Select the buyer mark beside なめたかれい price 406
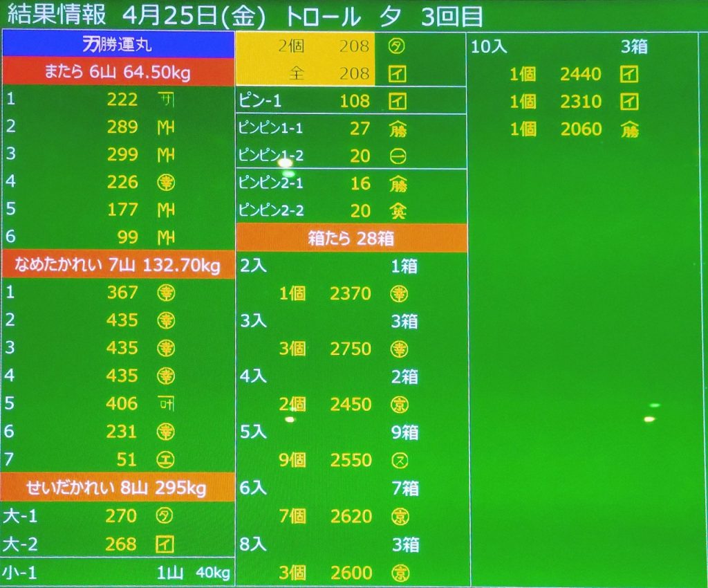708x588 pixels. click(x=166, y=403)
